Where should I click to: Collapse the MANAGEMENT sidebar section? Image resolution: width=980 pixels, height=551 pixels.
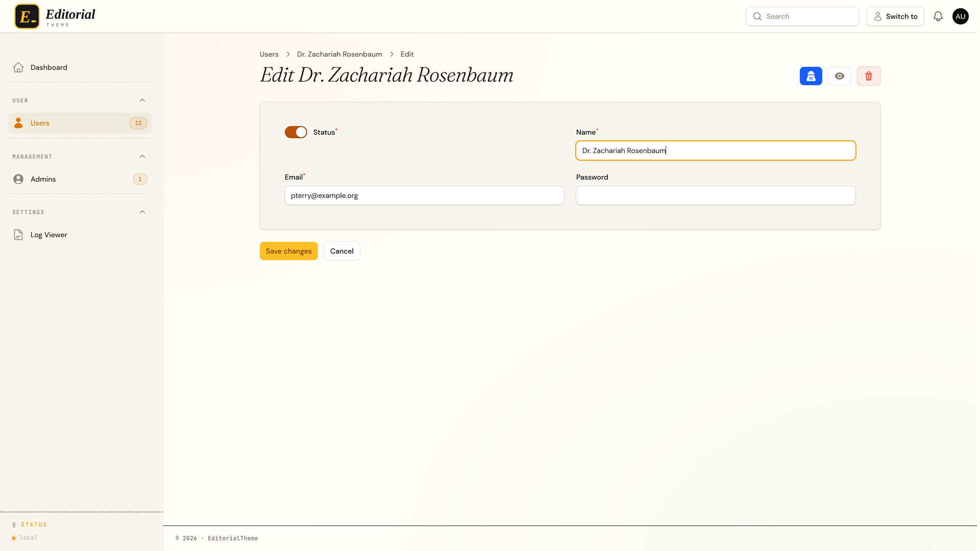pyautogui.click(x=142, y=157)
